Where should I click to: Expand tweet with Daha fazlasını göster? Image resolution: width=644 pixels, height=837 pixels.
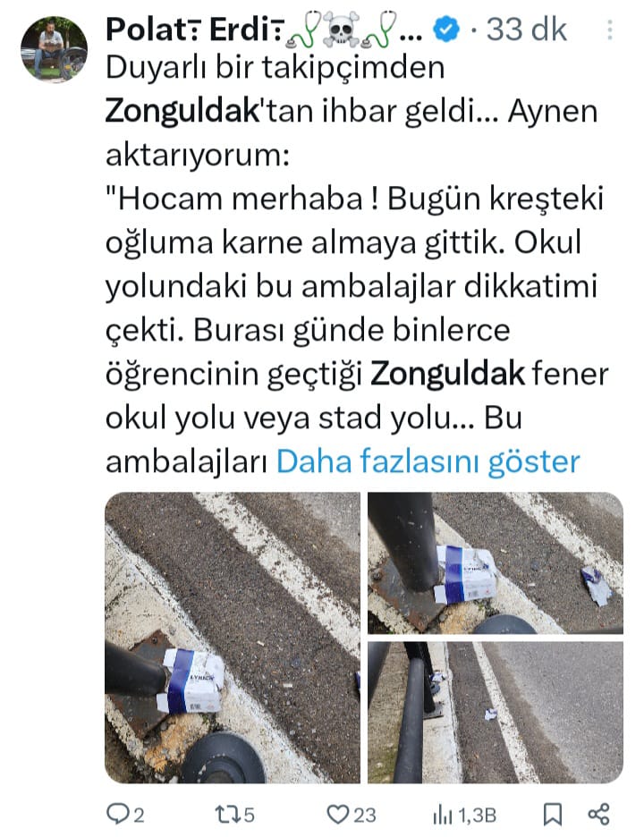(428, 461)
